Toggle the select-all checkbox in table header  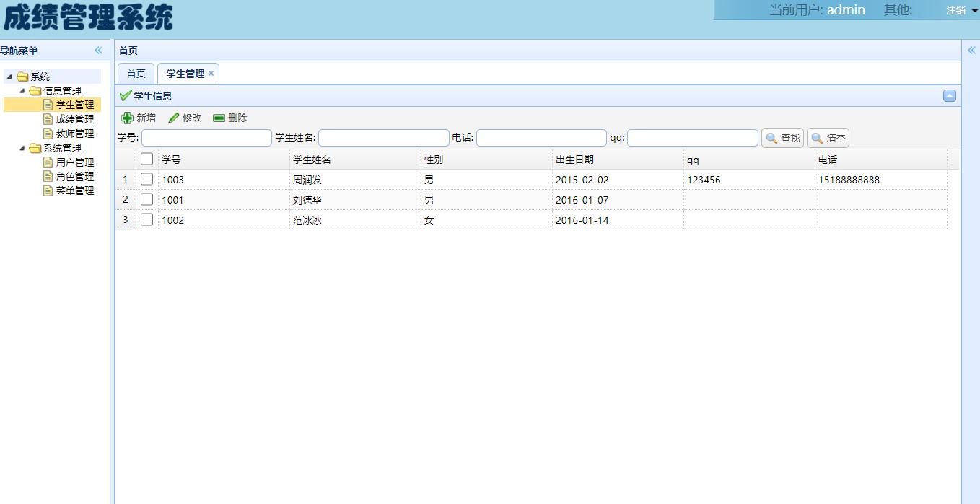[x=146, y=159]
